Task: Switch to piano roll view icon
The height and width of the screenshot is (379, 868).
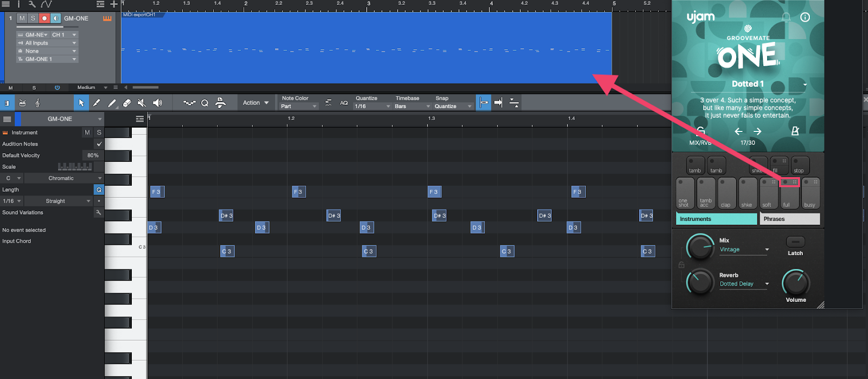Action: coord(7,103)
